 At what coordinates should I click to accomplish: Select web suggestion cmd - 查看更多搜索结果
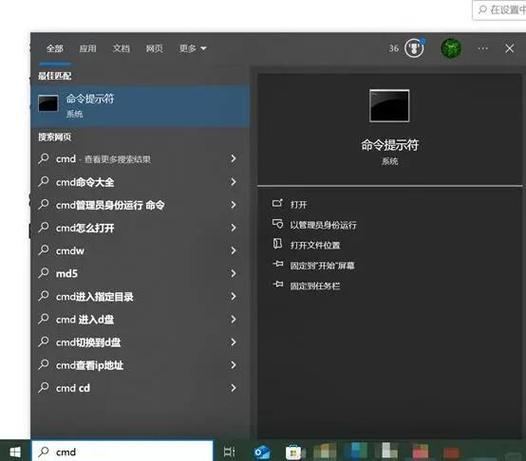coord(140,159)
